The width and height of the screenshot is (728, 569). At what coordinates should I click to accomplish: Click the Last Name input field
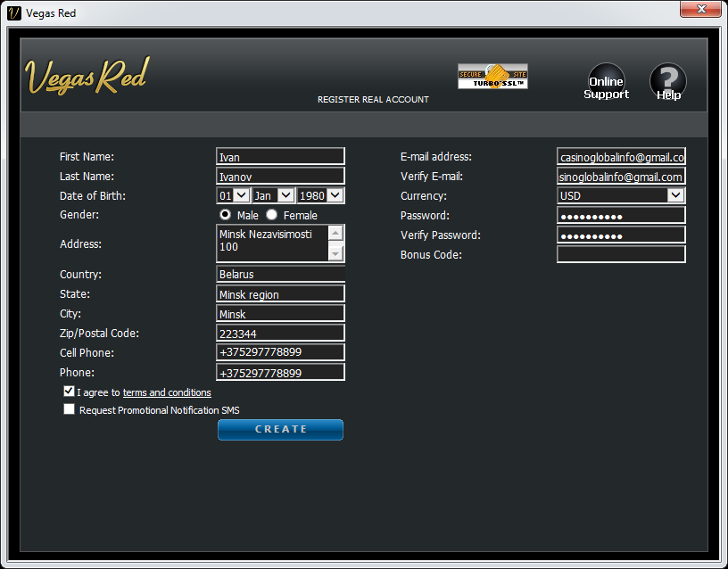(x=280, y=176)
